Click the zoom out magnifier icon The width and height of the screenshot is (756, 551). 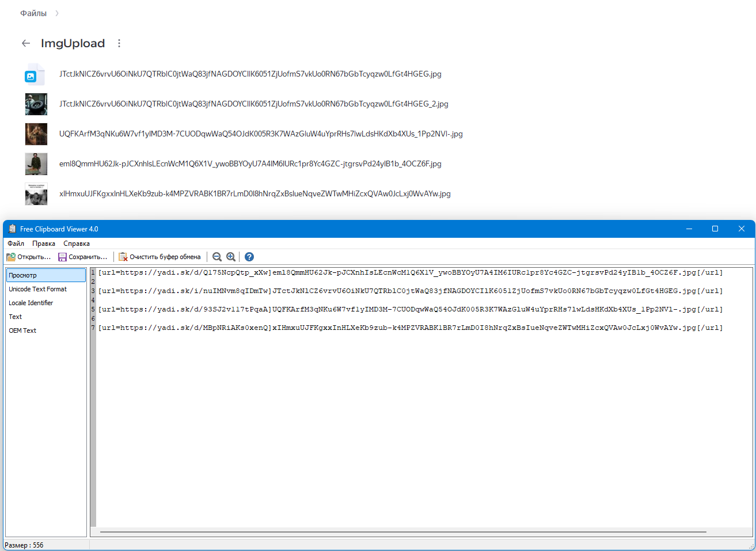(217, 257)
